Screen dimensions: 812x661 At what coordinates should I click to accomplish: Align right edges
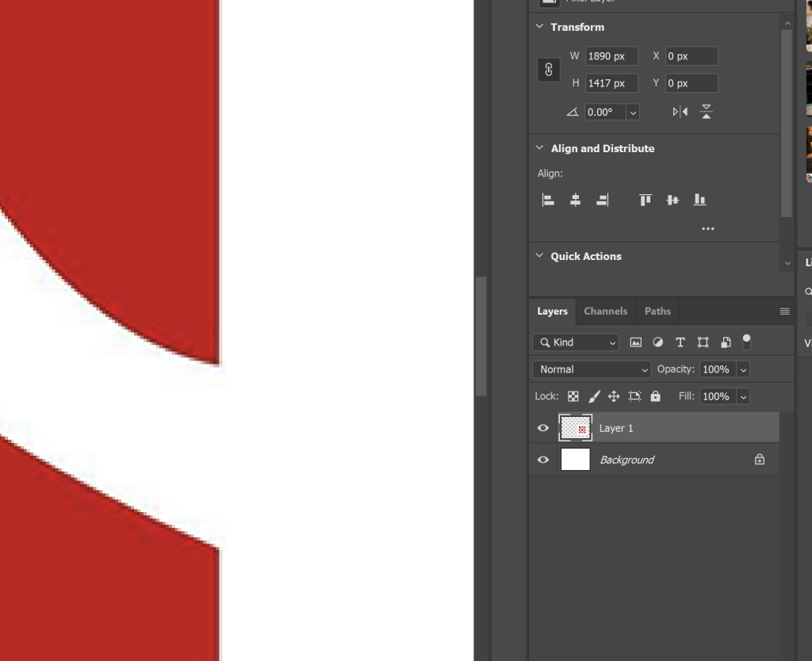tap(603, 200)
